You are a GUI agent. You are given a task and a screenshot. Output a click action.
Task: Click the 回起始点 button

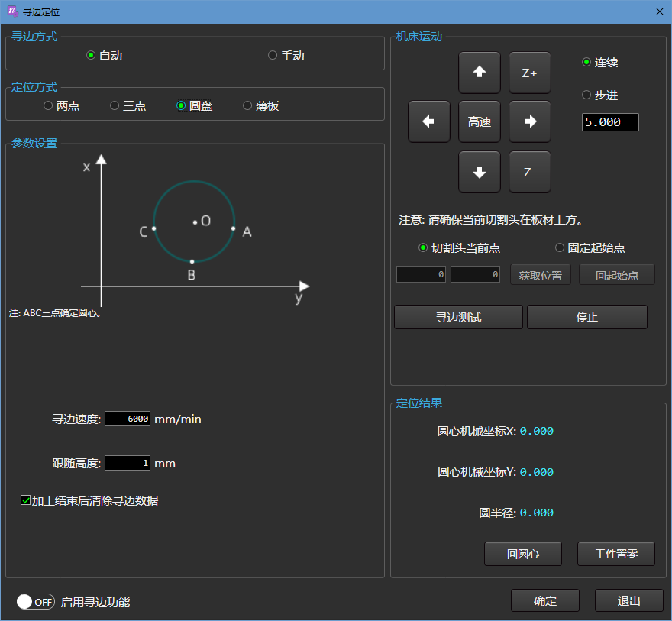click(617, 275)
